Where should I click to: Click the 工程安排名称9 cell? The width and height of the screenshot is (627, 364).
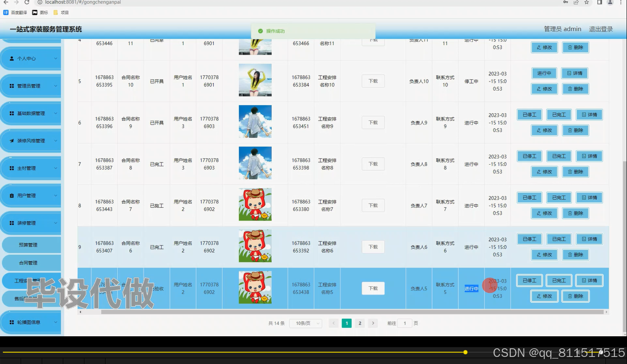(x=327, y=122)
